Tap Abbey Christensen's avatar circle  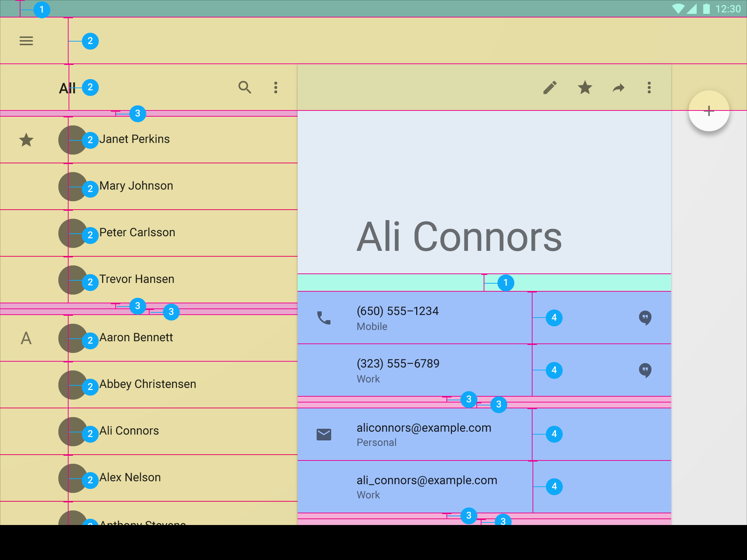(x=73, y=385)
